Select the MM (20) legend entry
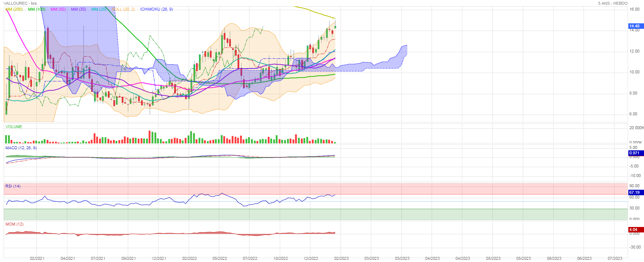Viewport: 644px width, 262px height. click(99, 9)
